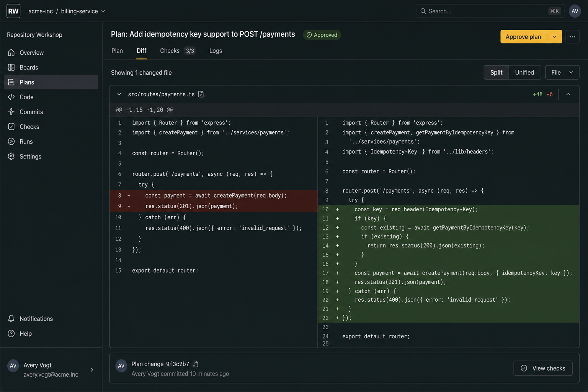Open Boards in the sidebar
This screenshot has width=588, height=392.
pos(51,67)
